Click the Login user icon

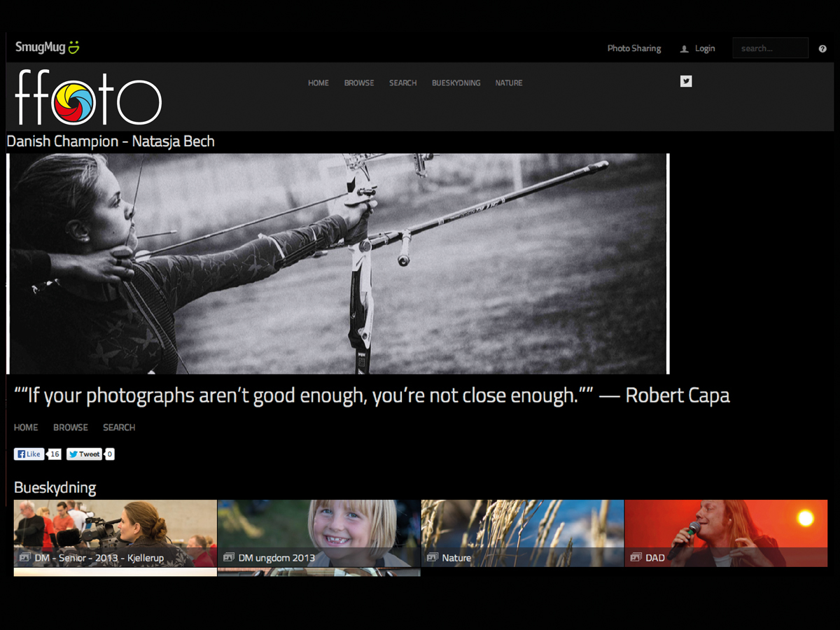click(x=685, y=49)
